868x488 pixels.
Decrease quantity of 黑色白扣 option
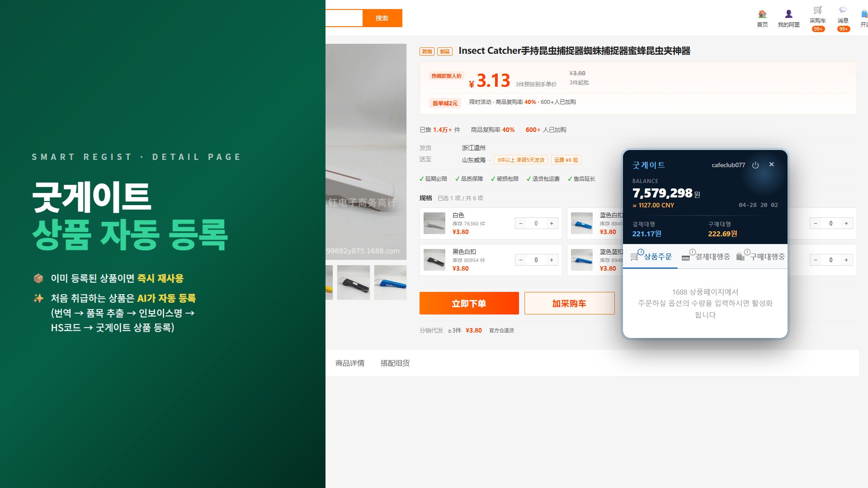click(521, 260)
